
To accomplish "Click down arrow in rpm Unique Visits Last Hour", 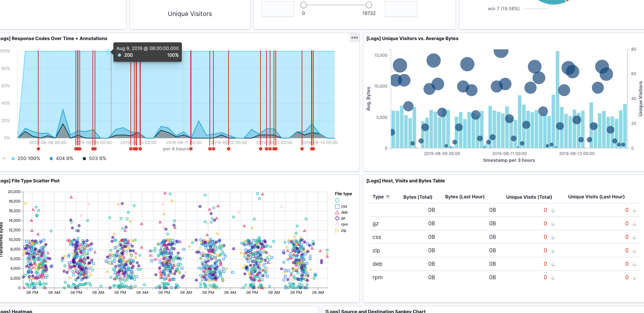I will pos(634,278).
